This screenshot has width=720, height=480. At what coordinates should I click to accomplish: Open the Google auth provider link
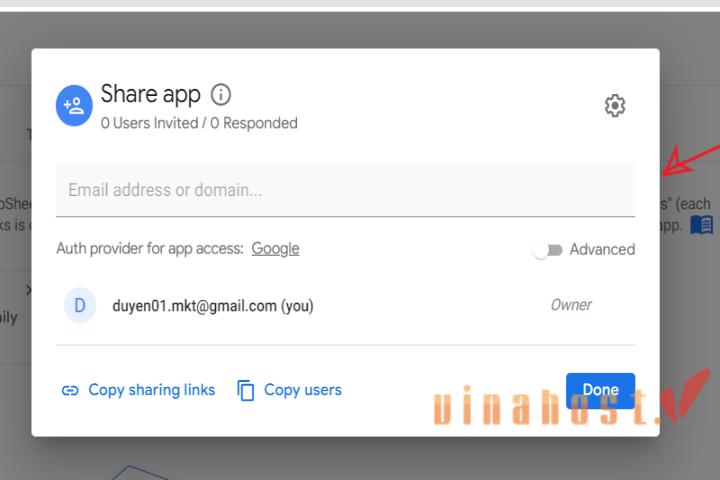276,248
